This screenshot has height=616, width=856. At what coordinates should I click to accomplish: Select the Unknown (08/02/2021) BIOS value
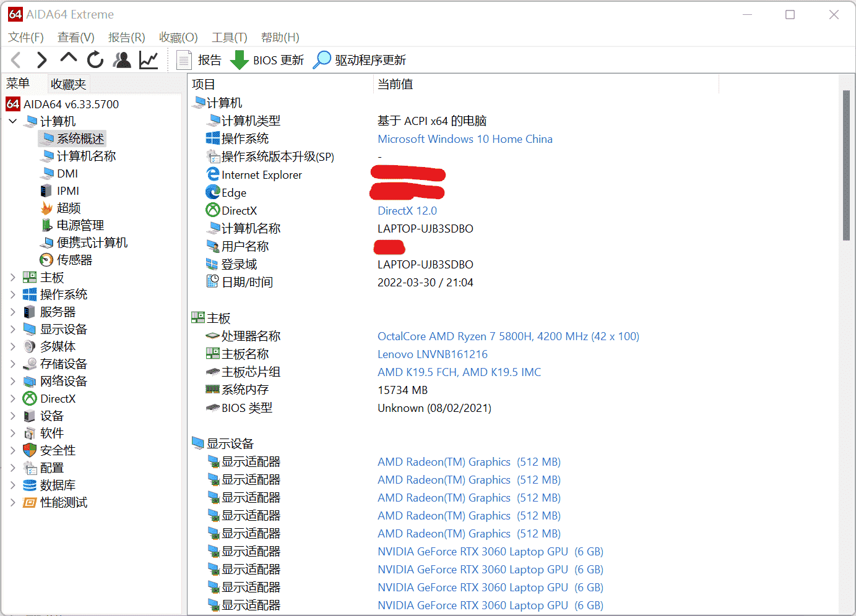point(434,408)
